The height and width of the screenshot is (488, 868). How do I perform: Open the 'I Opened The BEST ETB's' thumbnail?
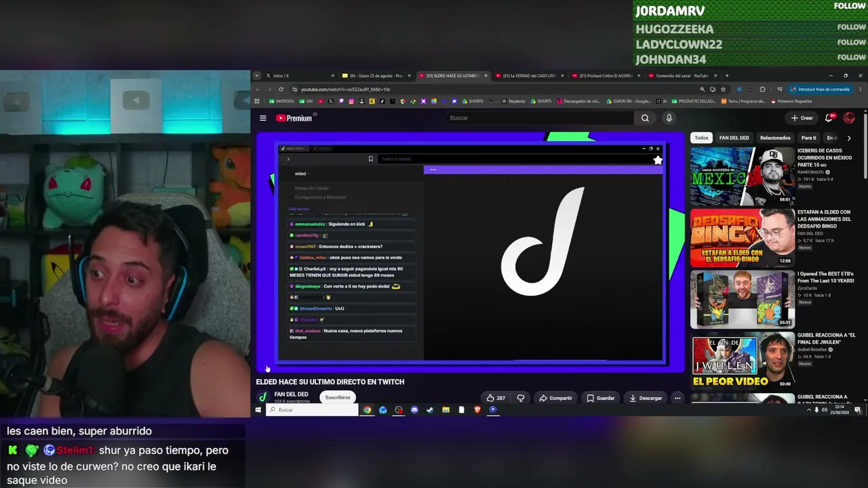click(x=743, y=300)
